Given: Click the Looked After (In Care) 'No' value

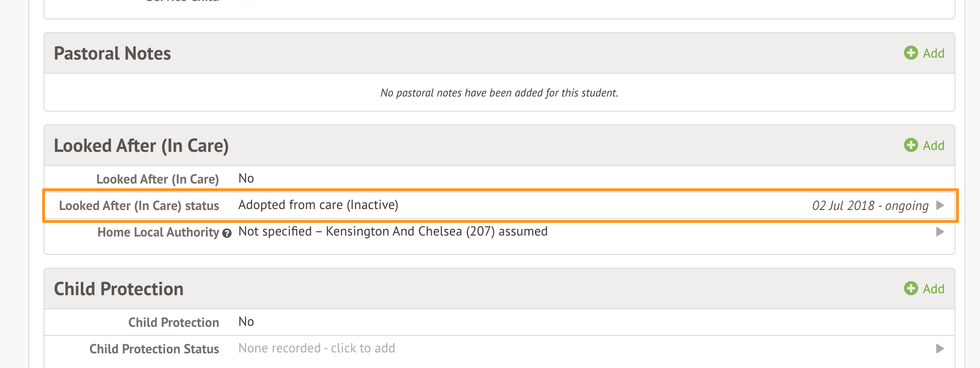Looking at the screenshot, I should coord(246,178).
